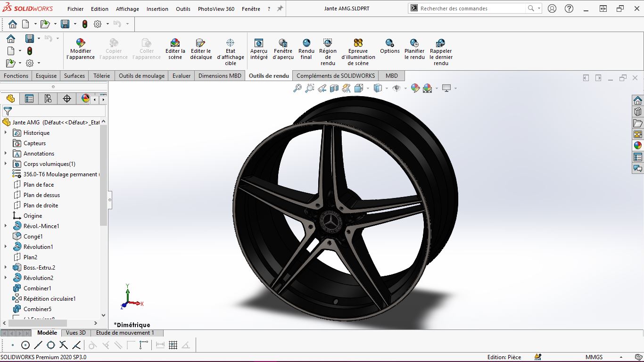Screen dimensions: 644x362
Task: Open Insertion menu
Action: (157, 9)
